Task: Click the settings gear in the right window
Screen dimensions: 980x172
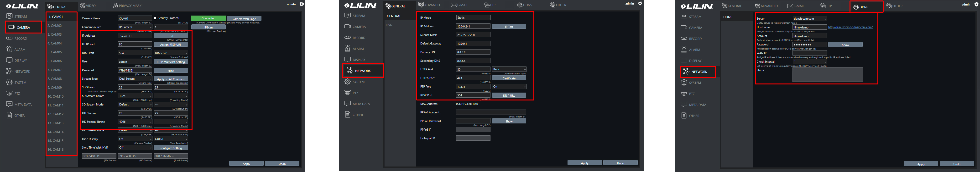Action: [x=976, y=4]
